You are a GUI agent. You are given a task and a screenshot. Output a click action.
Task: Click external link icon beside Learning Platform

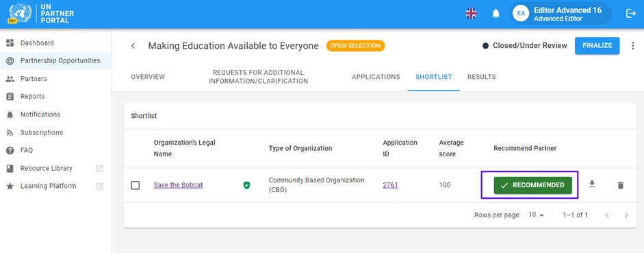[99, 186]
